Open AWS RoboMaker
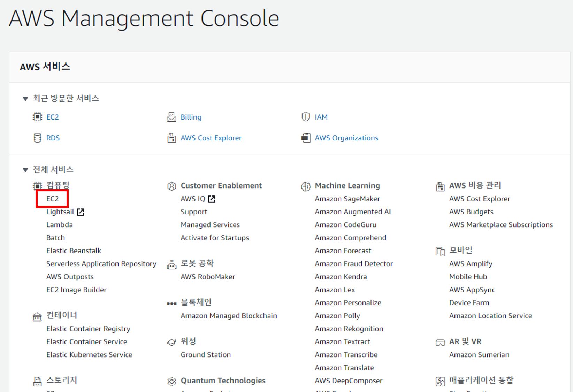This screenshot has height=392, width=573. click(208, 277)
